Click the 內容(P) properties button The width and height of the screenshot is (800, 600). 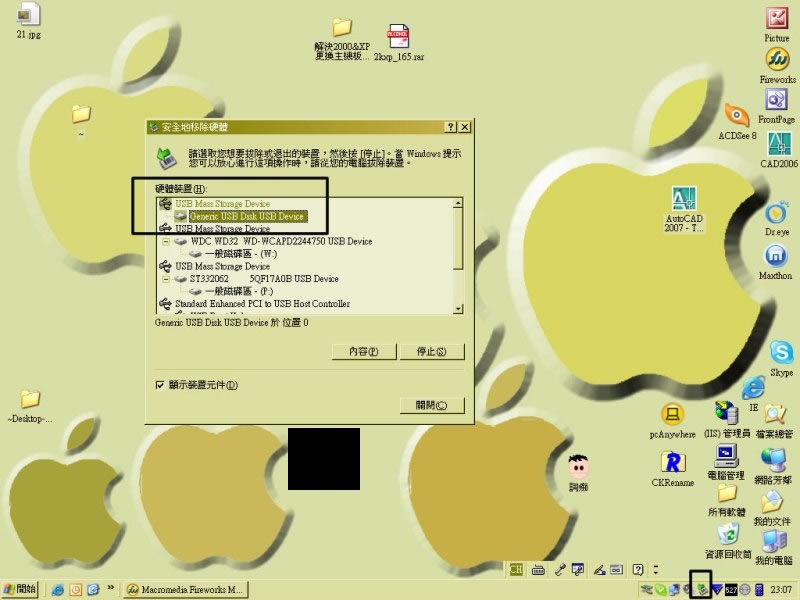[x=364, y=352]
